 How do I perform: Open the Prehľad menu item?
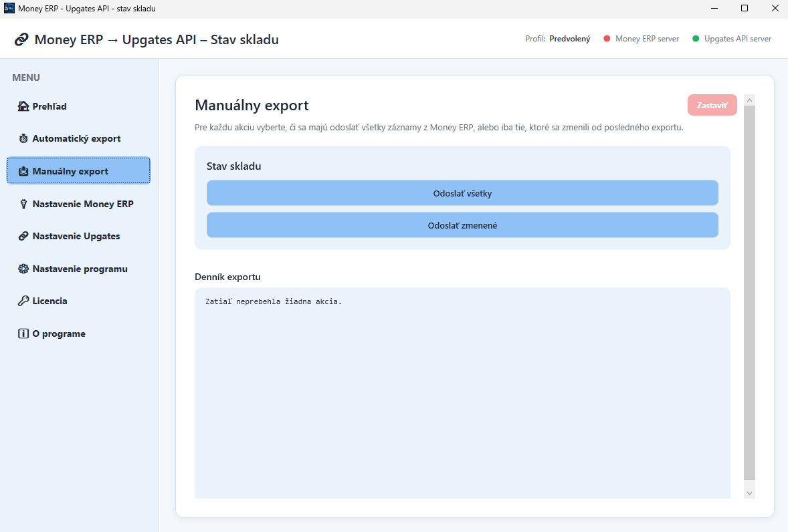(78, 106)
